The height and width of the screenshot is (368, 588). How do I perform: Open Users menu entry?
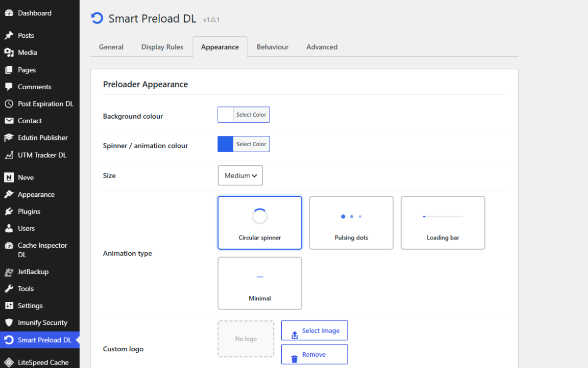click(40, 229)
